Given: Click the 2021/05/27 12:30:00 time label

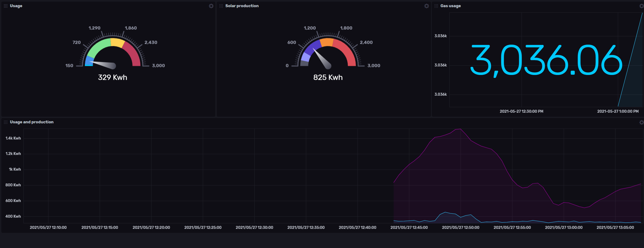Looking at the screenshot, I should pyautogui.click(x=254, y=228).
